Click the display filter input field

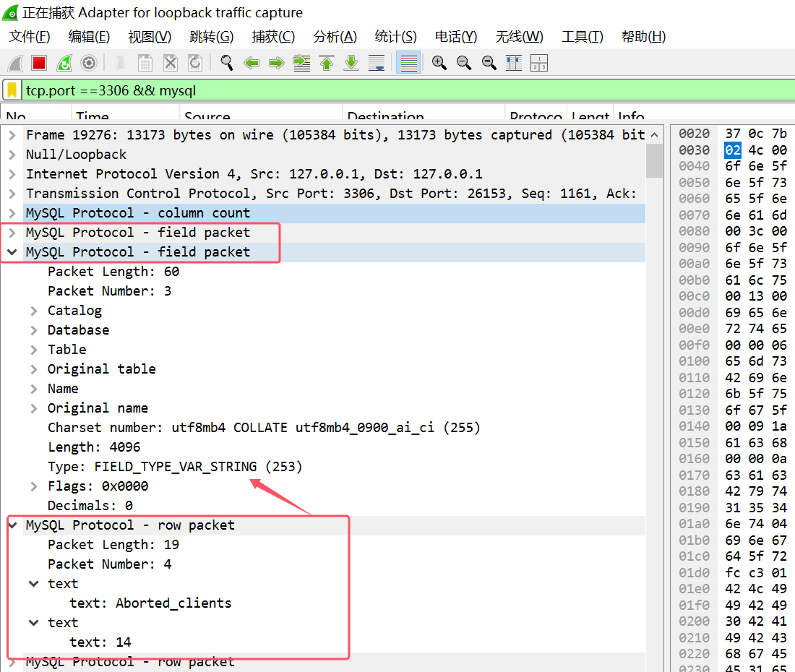click(408, 91)
